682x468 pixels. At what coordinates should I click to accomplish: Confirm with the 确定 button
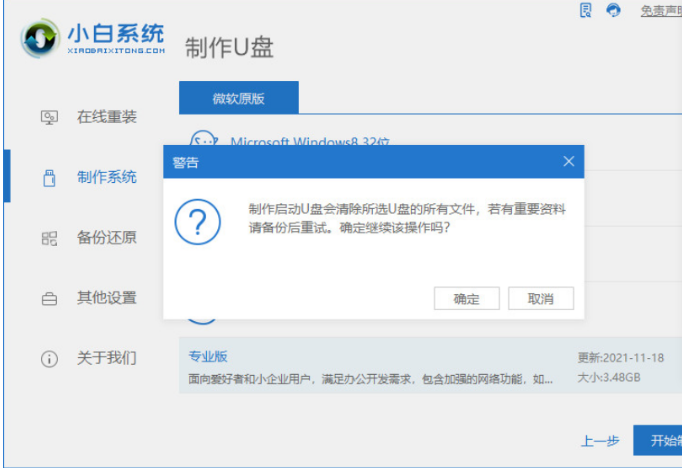[x=467, y=298]
